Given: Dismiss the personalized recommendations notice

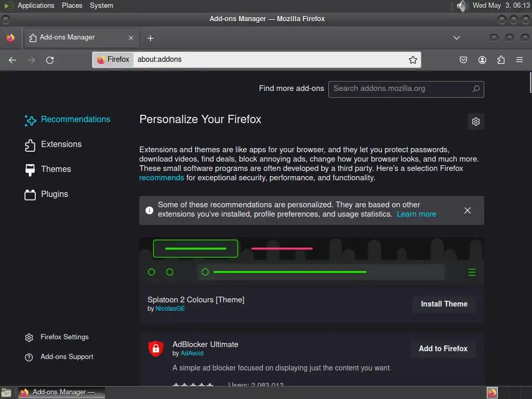Looking at the screenshot, I should click(x=468, y=210).
